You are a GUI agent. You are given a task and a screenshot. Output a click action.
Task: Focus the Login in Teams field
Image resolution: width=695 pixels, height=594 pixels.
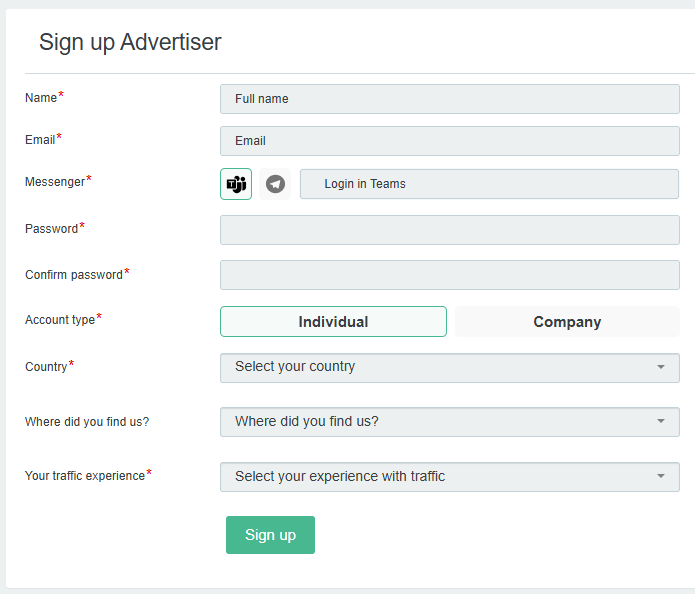489,184
